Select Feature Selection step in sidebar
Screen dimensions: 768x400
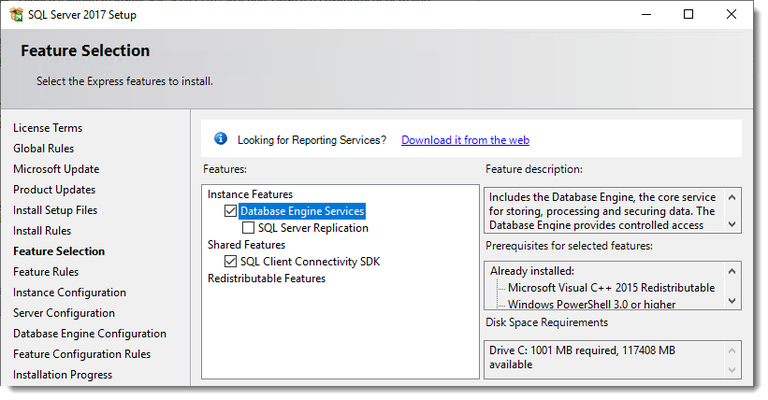59,251
